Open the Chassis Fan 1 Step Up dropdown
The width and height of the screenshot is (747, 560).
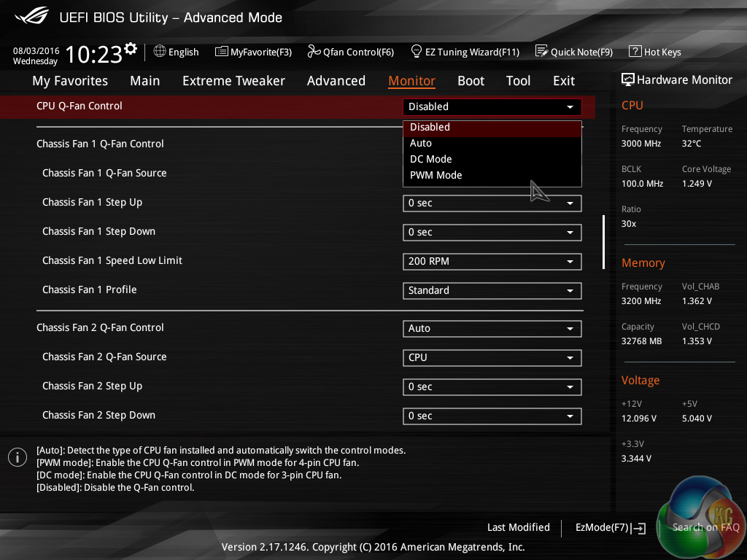(x=492, y=203)
